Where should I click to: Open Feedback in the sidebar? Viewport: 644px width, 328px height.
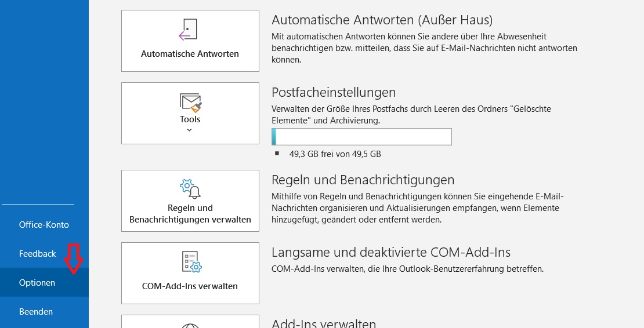[x=37, y=254]
